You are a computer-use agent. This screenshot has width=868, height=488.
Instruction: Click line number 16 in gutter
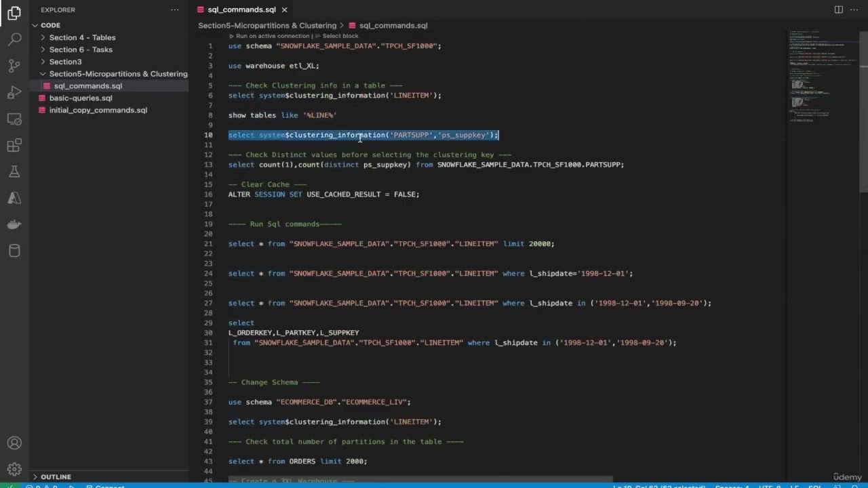209,195
